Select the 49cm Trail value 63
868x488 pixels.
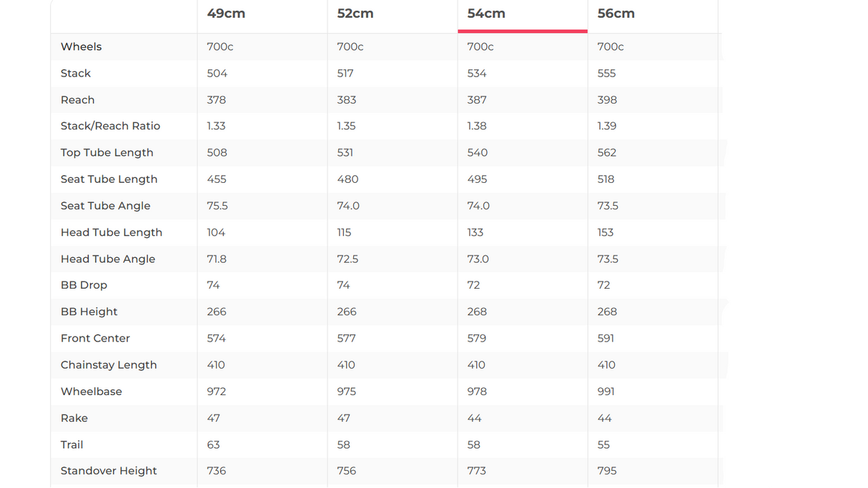[213, 444]
